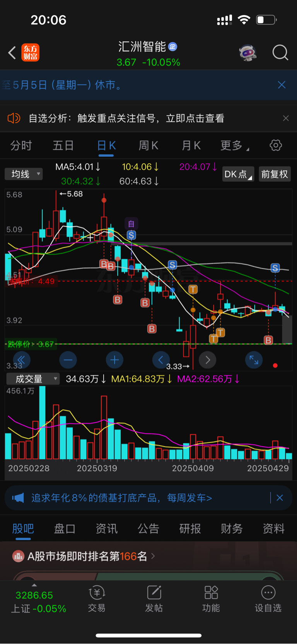Zoom in chart with plus button

pos(114,360)
